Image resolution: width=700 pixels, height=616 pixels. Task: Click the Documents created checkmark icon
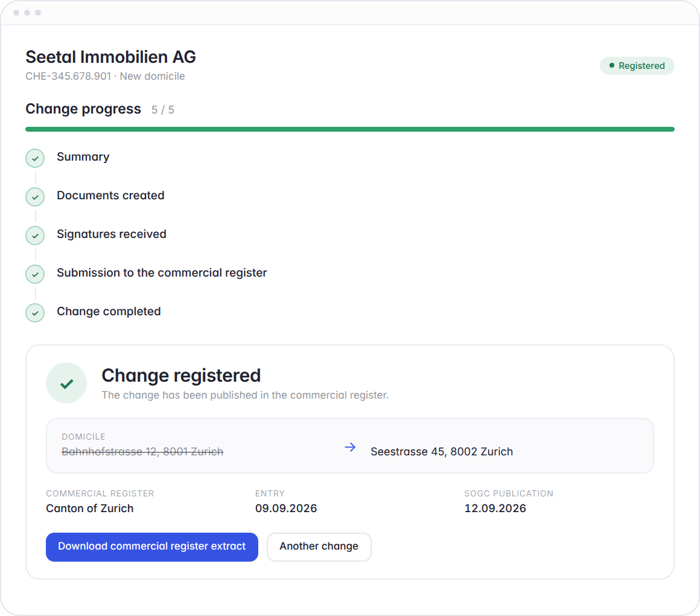tap(35, 197)
